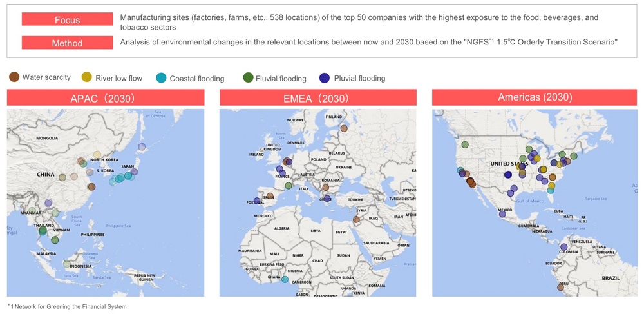Click the Coastal flooding teal legend circle
Image resolution: width=644 pixels, height=314 pixels.
click(161, 78)
